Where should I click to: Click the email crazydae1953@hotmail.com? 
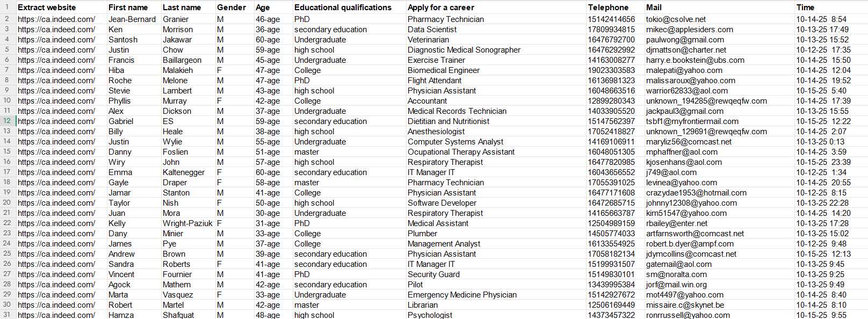696,193
